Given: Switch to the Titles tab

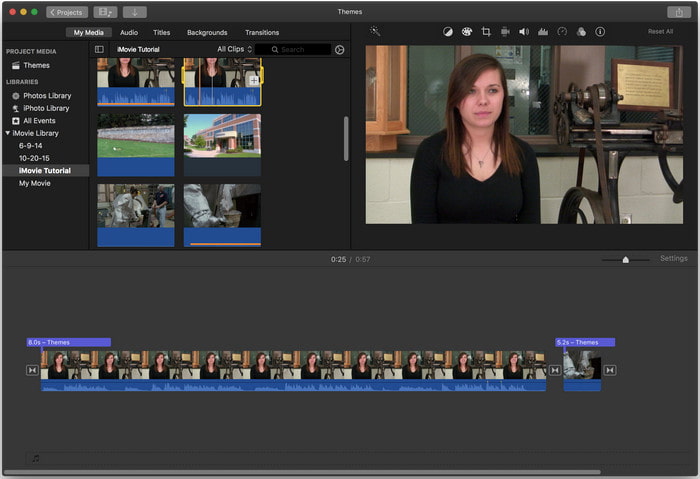Looking at the screenshot, I should pos(161,33).
